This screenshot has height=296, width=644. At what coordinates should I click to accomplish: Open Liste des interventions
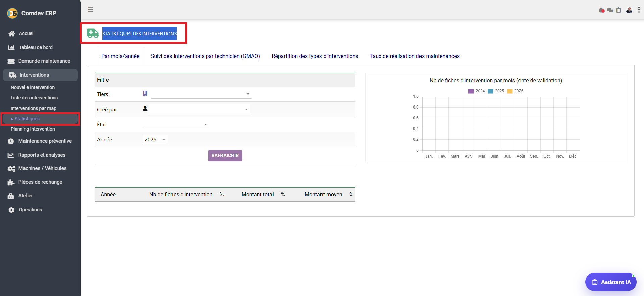(34, 98)
